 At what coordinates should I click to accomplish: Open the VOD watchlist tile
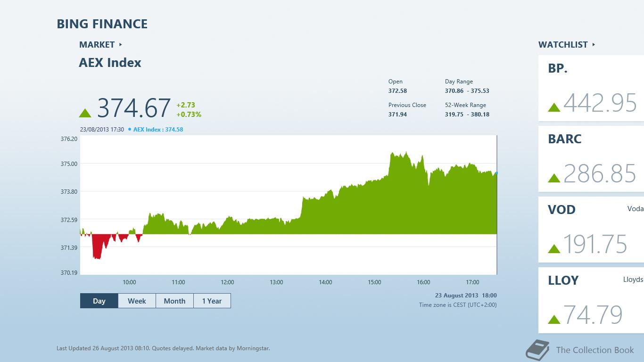coord(591,230)
